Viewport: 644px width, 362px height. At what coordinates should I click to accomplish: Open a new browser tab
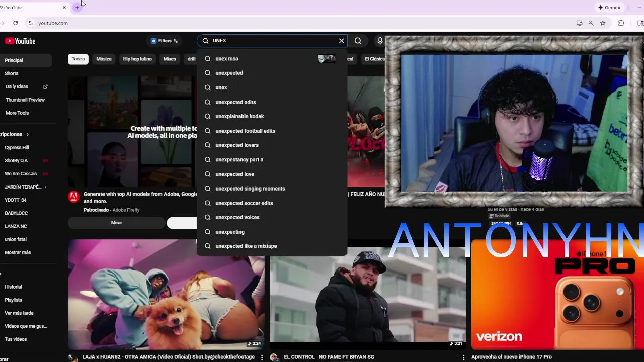[77, 8]
